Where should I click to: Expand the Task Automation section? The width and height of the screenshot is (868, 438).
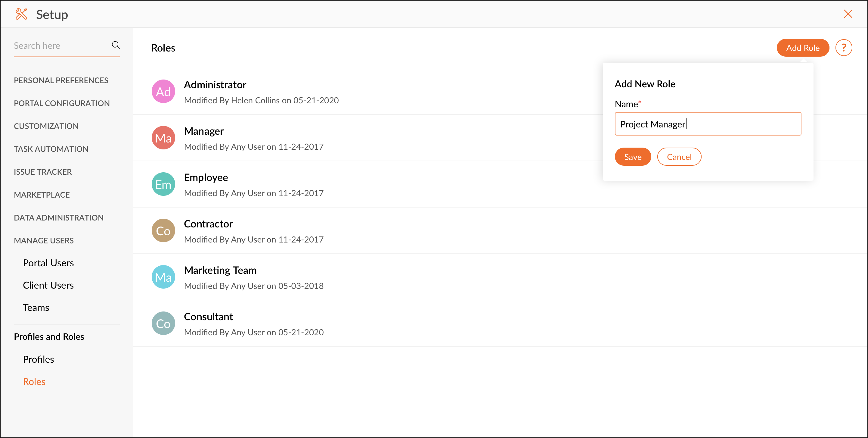click(51, 149)
